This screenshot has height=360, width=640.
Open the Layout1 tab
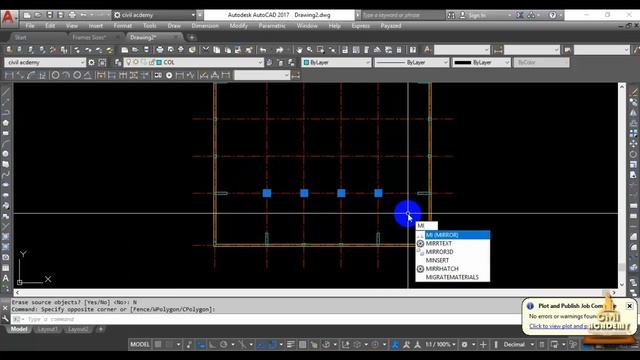pos(47,329)
